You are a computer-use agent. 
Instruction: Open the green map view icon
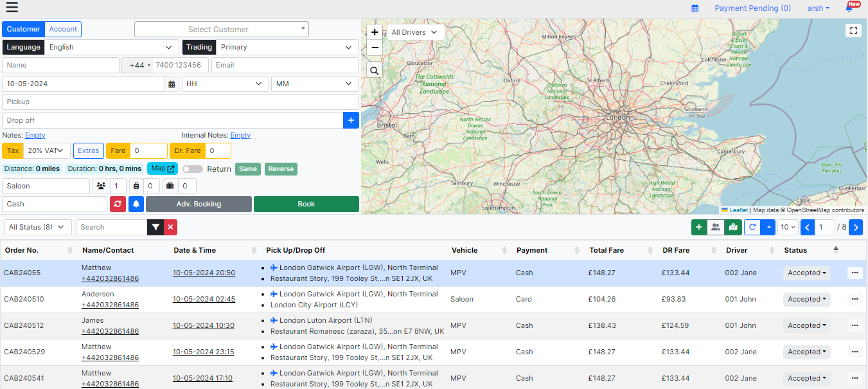(732, 227)
